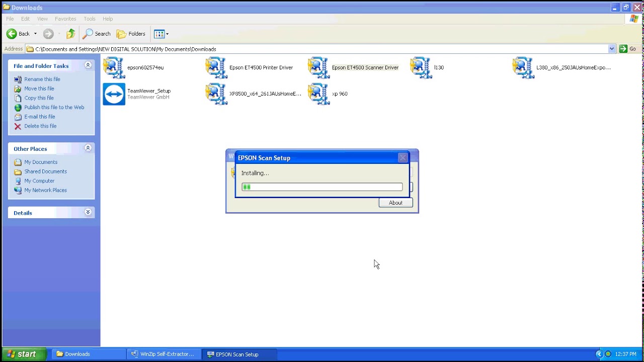
Task: Click the EPSON Scan Setup progress bar
Action: point(322,187)
